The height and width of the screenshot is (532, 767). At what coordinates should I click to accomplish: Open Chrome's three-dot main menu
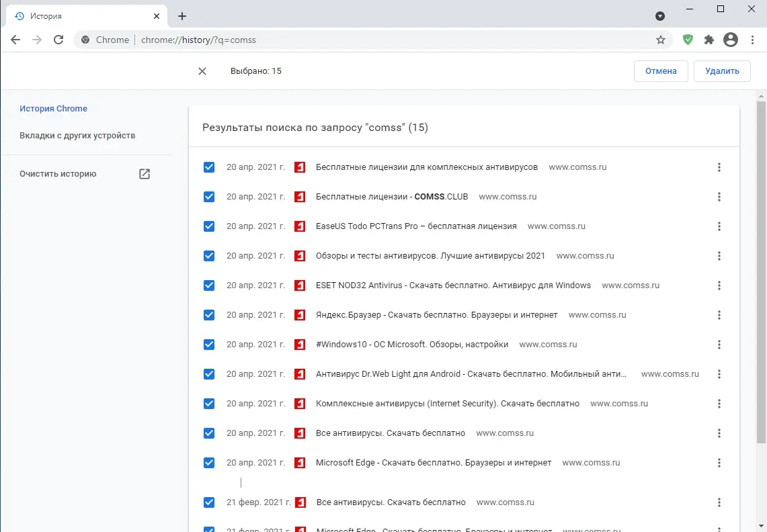(x=752, y=40)
